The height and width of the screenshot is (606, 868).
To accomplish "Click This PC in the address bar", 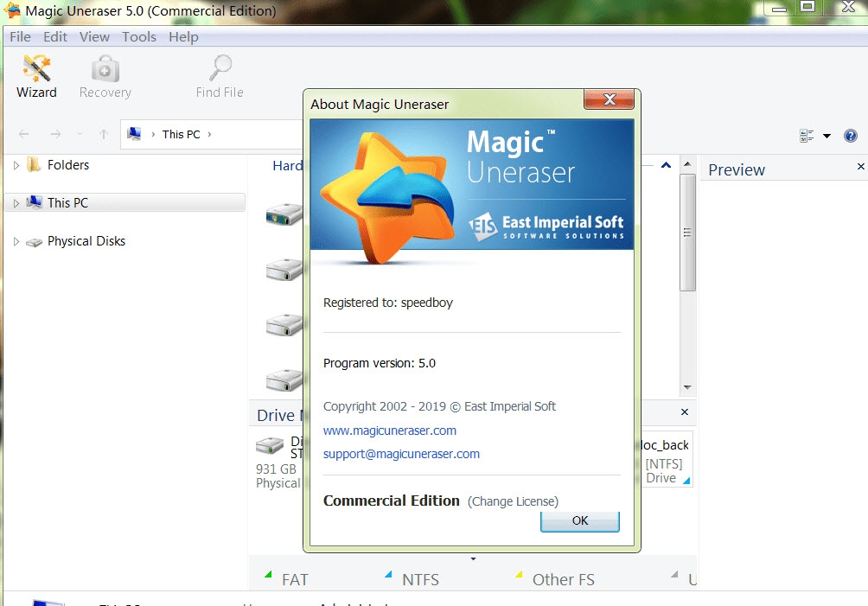I will [181, 135].
